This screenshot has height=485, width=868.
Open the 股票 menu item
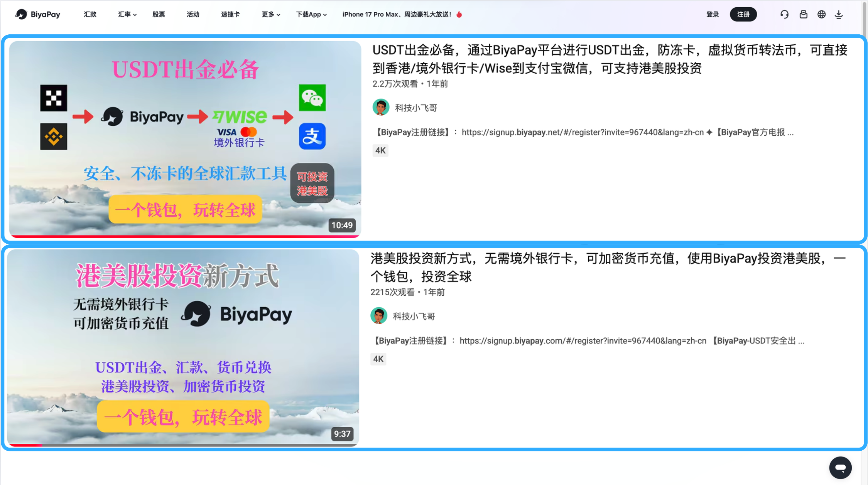pos(159,14)
